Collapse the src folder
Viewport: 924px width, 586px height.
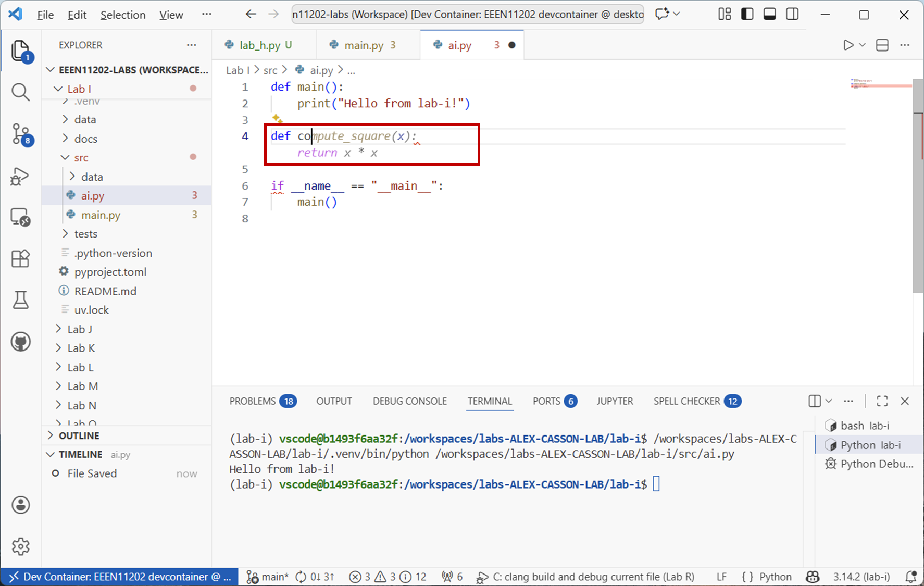[x=81, y=158]
